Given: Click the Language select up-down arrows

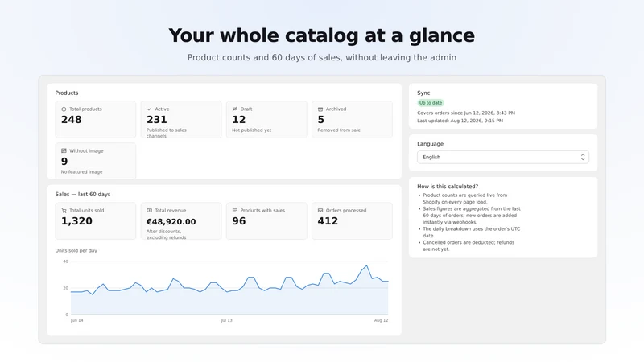Looking at the screenshot, I should [583, 157].
